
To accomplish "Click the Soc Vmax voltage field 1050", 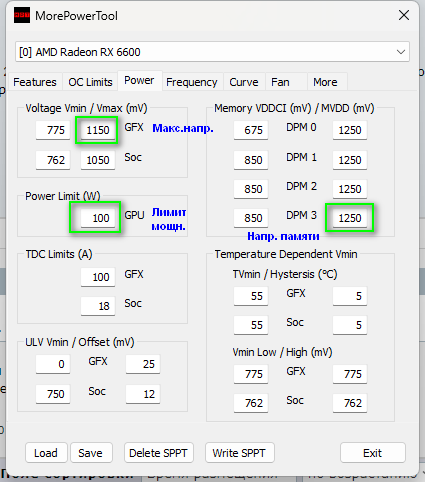I will (98, 160).
